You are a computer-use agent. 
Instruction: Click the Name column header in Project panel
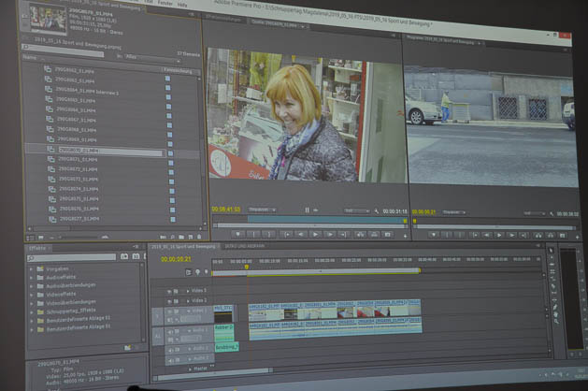coord(30,57)
